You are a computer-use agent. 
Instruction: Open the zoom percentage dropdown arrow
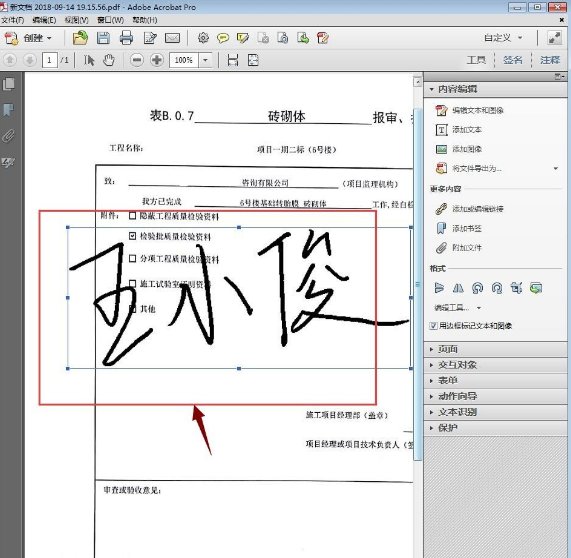point(205,60)
